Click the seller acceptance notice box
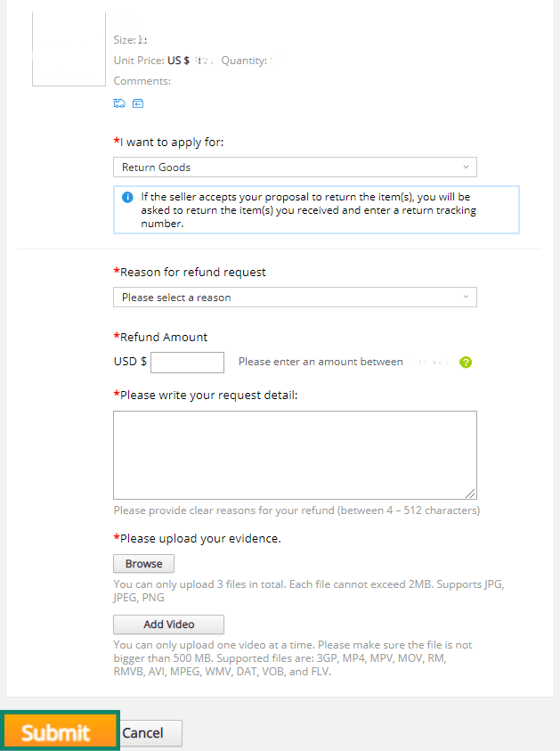The width and height of the screenshot is (560, 751). [x=316, y=210]
